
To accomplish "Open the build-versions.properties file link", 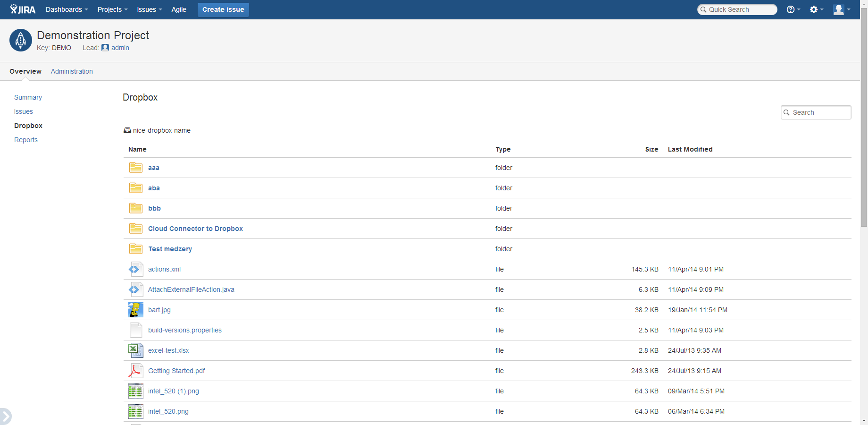I will coord(185,330).
